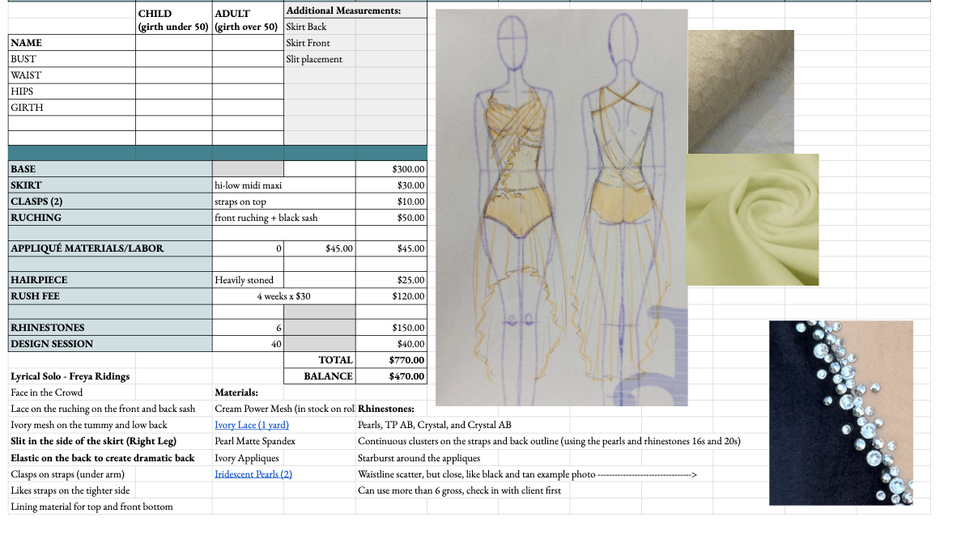Image resolution: width=957 pixels, height=560 pixels.
Task: Open the Iridescent Pearls (2) link
Action: [x=253, y=474]
